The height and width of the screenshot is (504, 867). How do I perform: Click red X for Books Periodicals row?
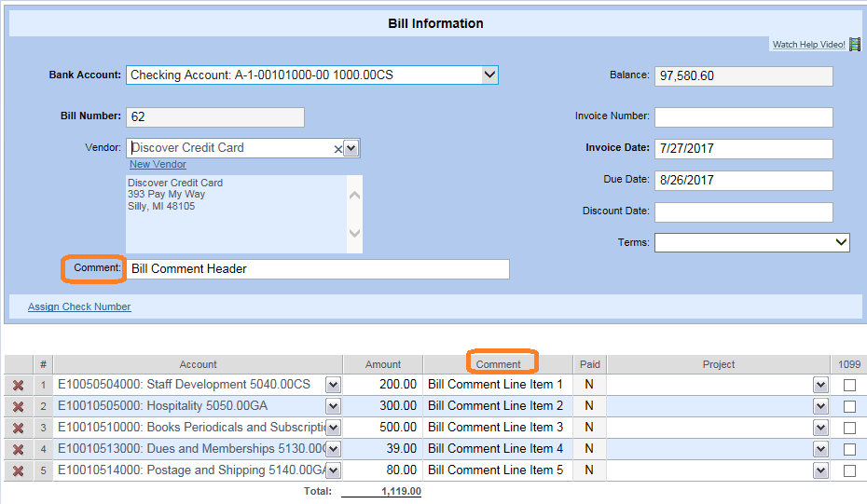pyautogui.click(x=18, y=428)
